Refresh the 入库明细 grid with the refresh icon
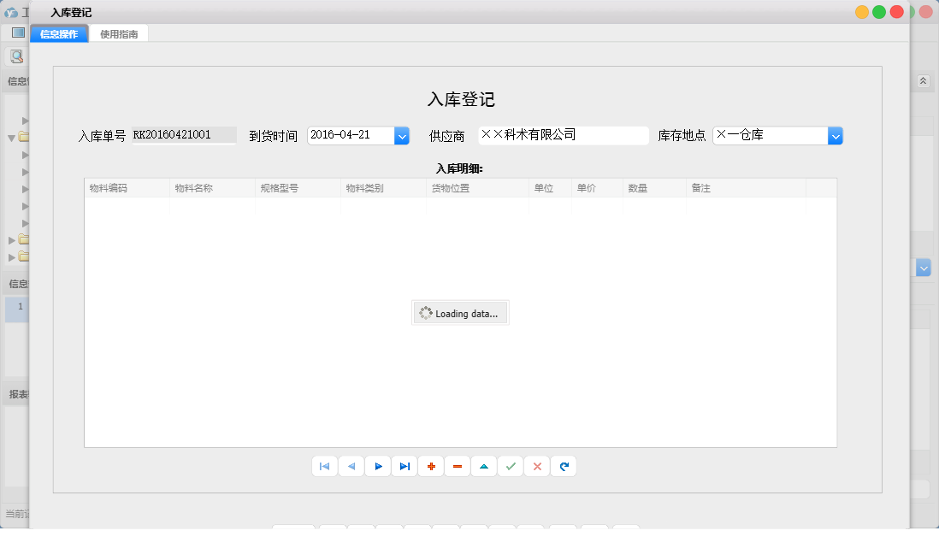This screenshot has width=939, height=560. click(x=564, y=466)
